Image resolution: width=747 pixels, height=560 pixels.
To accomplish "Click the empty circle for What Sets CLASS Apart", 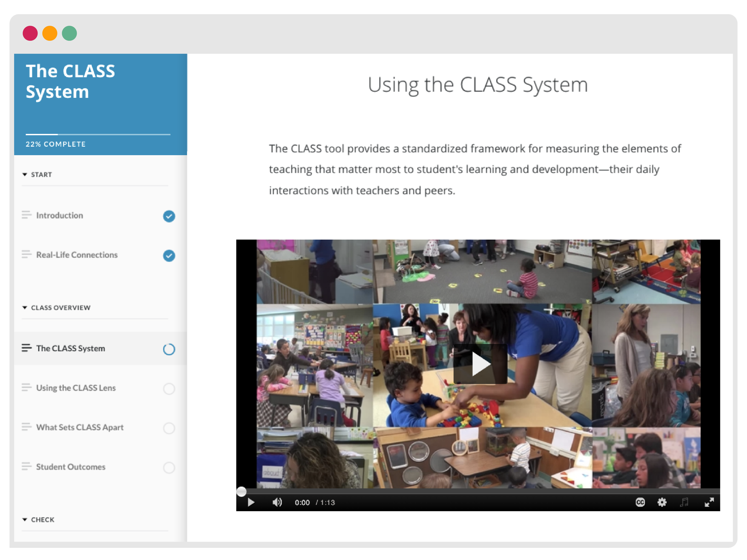I will [x=169, y=428].
